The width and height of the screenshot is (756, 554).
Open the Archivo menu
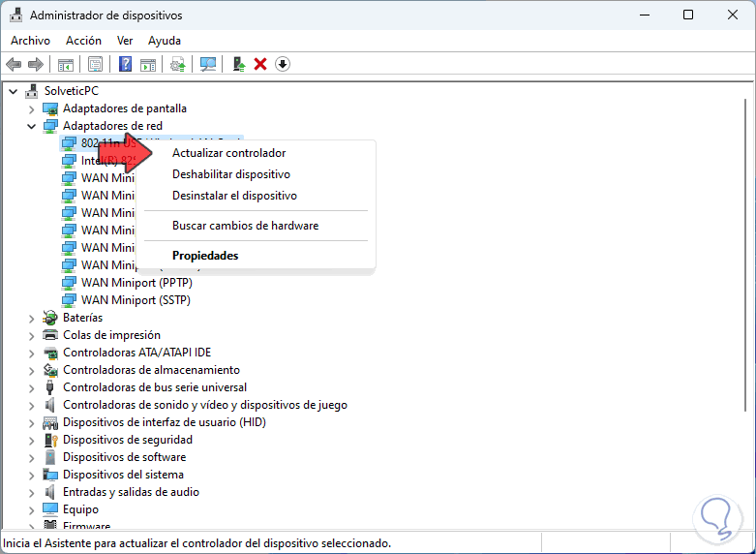[30, 41]
